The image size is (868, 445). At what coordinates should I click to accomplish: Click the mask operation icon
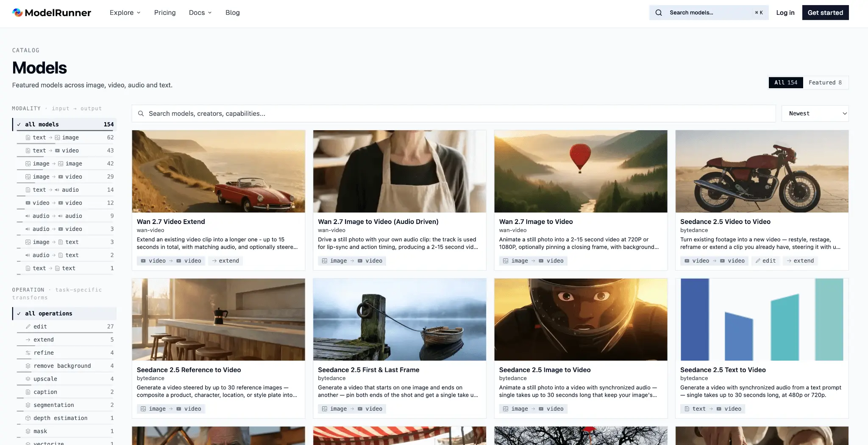tap(28, 431)
